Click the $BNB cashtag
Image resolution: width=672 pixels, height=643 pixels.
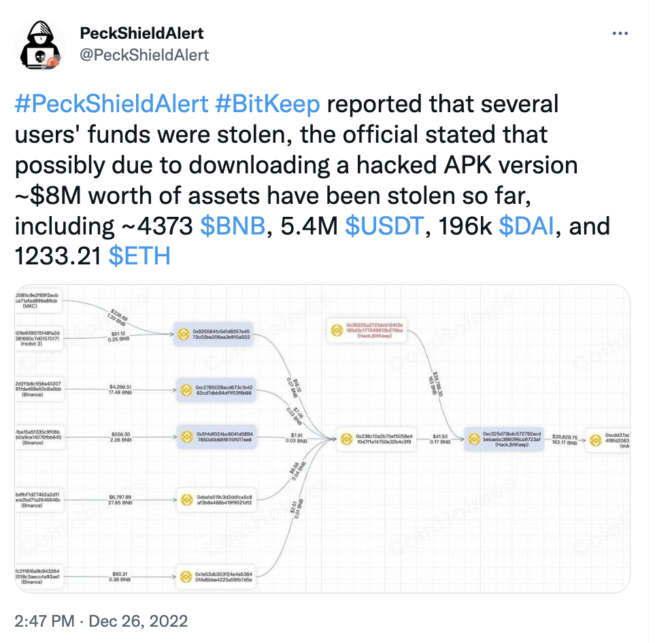click(233, 226)
